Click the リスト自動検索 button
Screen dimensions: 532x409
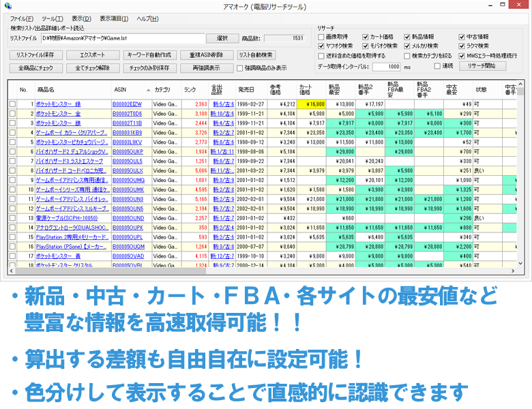click(x=256, y=55)
